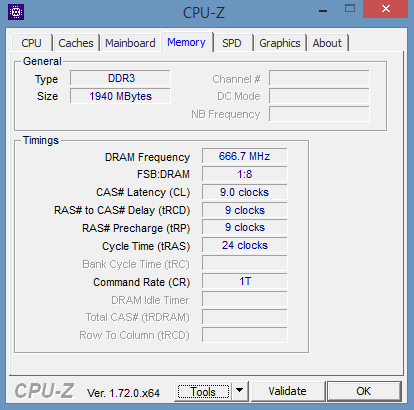Click the FSB:DRAM label

tap(163, 174)
